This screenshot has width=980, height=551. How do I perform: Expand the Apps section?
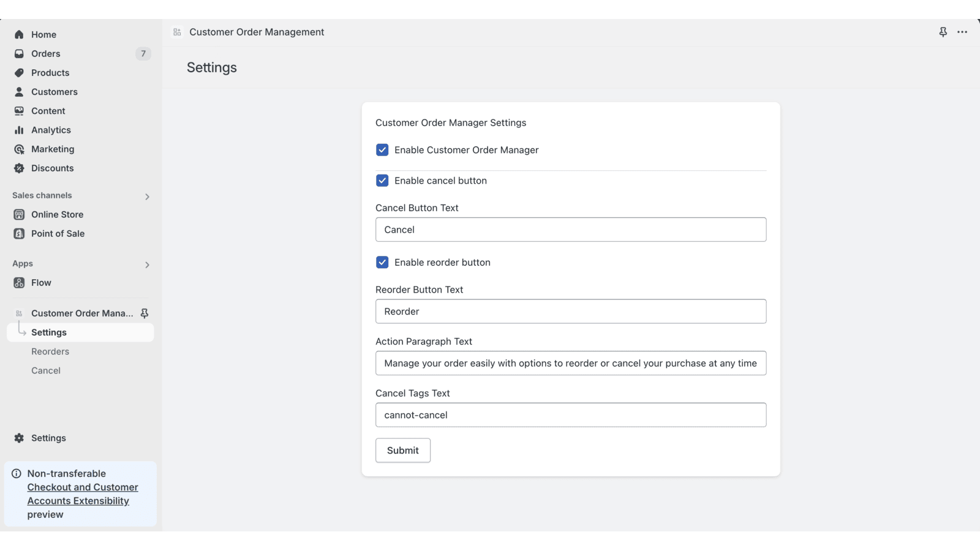[147, 264]
